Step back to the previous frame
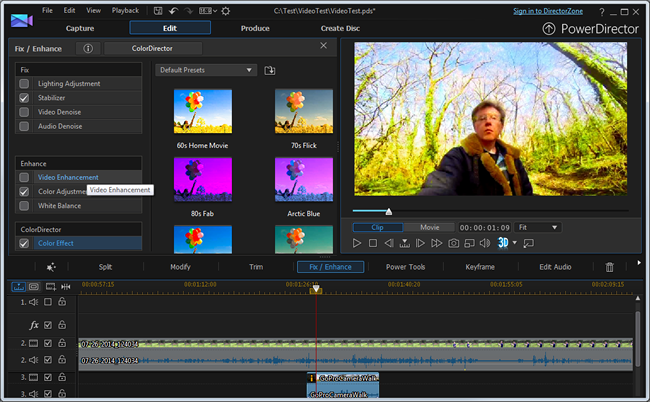 [x=389, y=243]
